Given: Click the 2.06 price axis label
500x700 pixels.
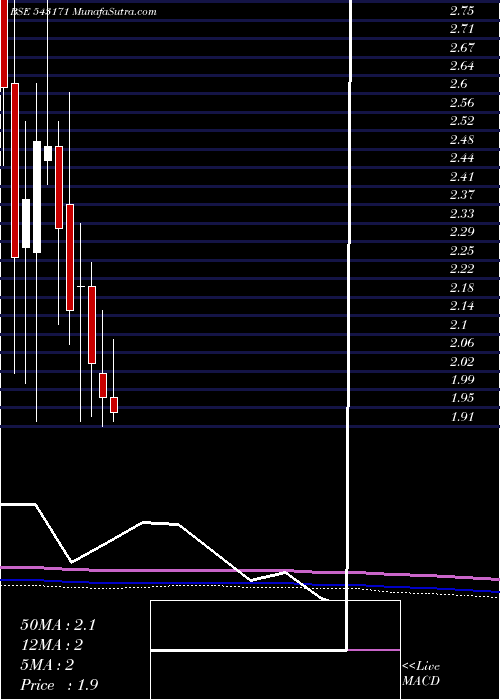Looking at the screenshot, I should tap(462, 344).
